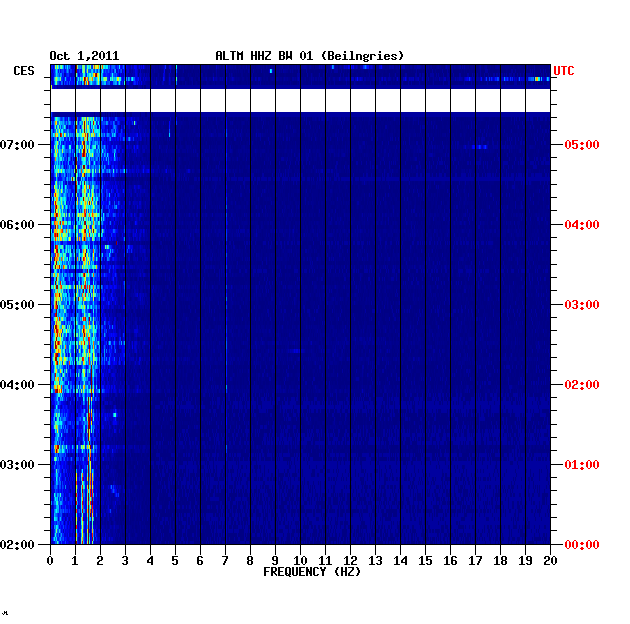
Task: Click the red '05:00' UTC label
Action: pyautogui.click(x=582, y=145)
